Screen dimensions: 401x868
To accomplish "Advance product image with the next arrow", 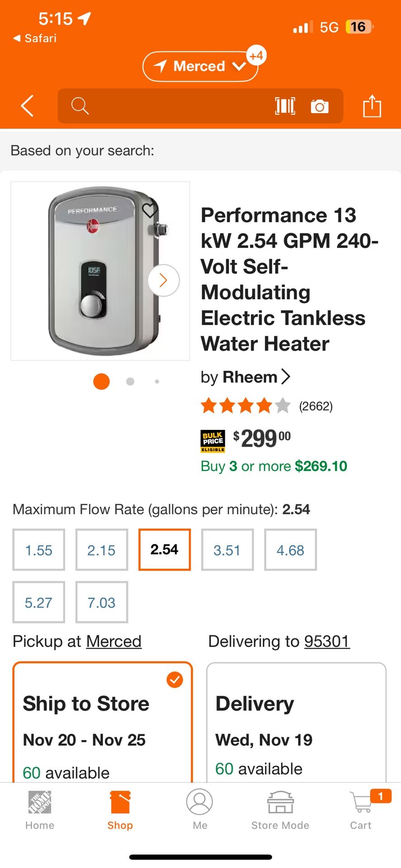I will 163,280.
